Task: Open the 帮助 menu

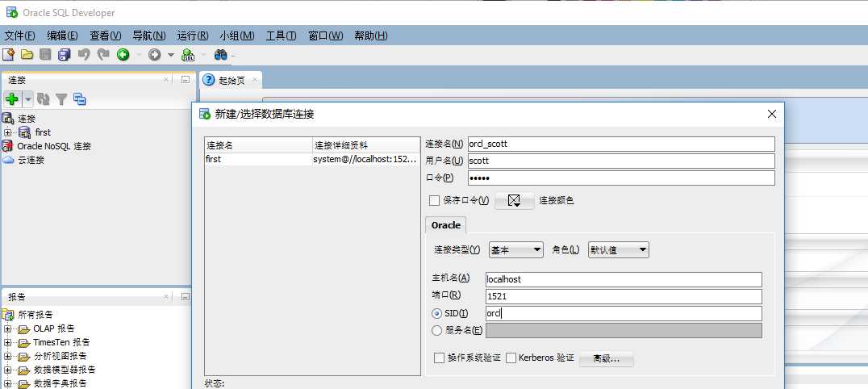Action: (370, 36)
